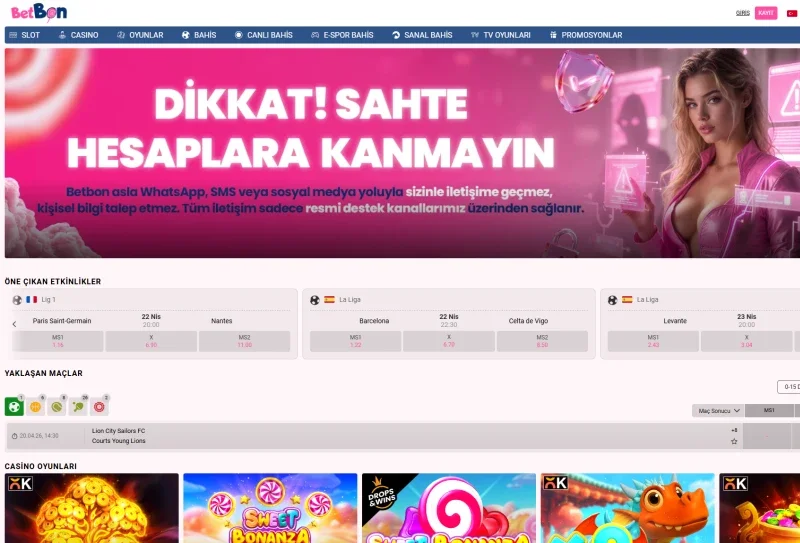Click the Celta de Vigo team name
800x543 pixels.
(x=528, y=321)
